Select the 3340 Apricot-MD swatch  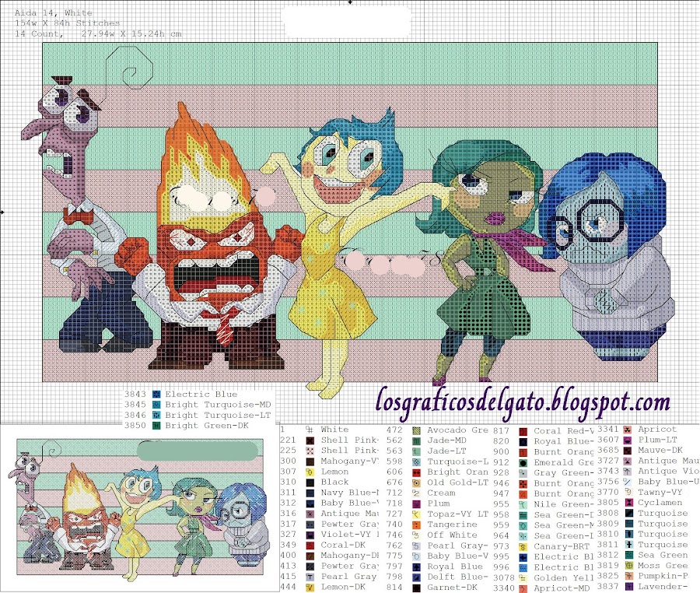(x=523, y=588)
